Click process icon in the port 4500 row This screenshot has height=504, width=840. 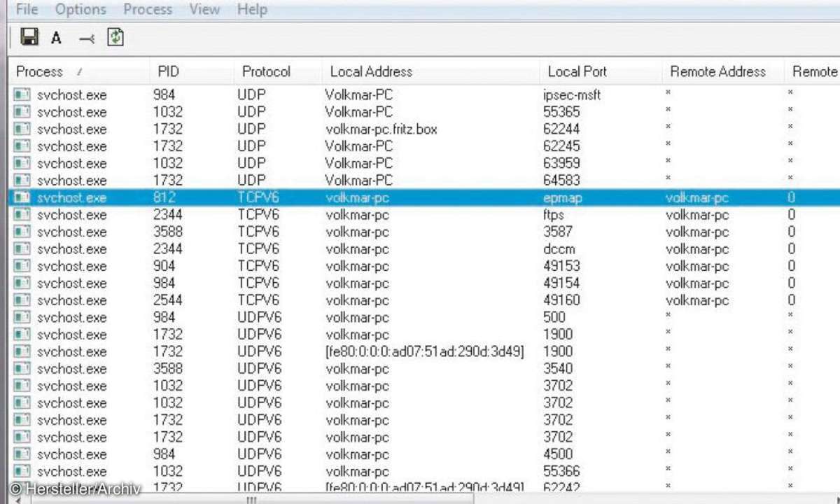point(22,454)
